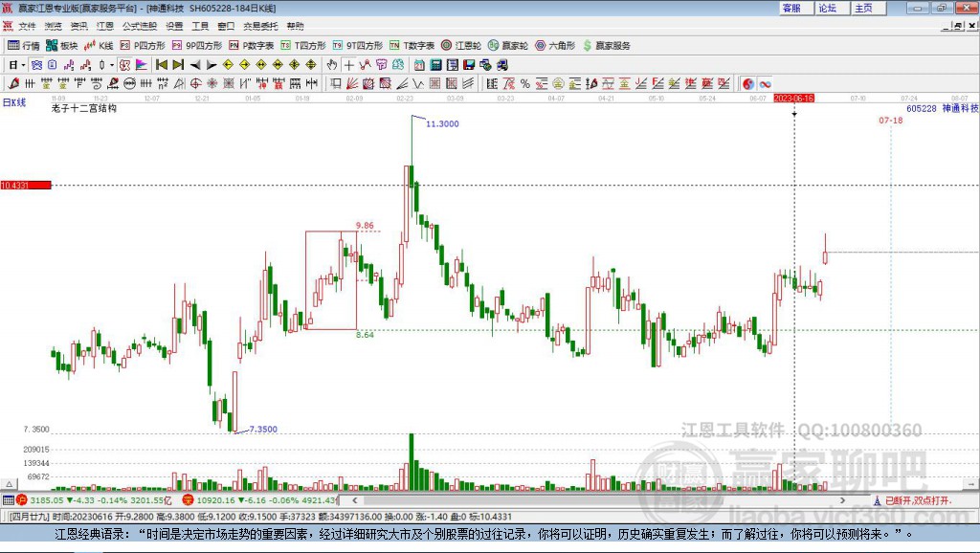Open the T数字表 tool
The image size is (980, 553).
click(412, 46)
